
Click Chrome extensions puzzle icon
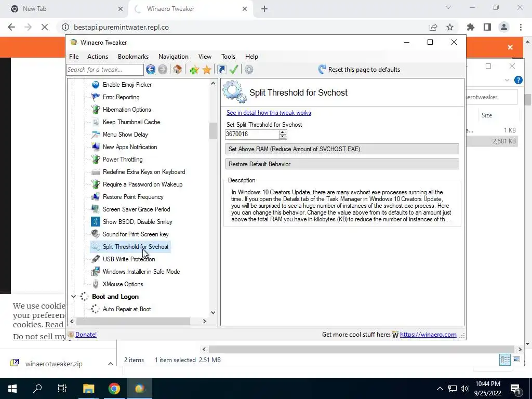[x=471, y=27]
